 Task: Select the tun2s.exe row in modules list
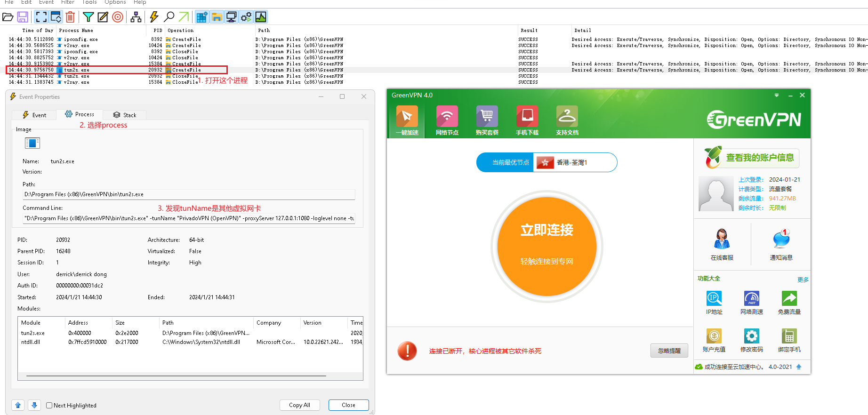point(190,333)
